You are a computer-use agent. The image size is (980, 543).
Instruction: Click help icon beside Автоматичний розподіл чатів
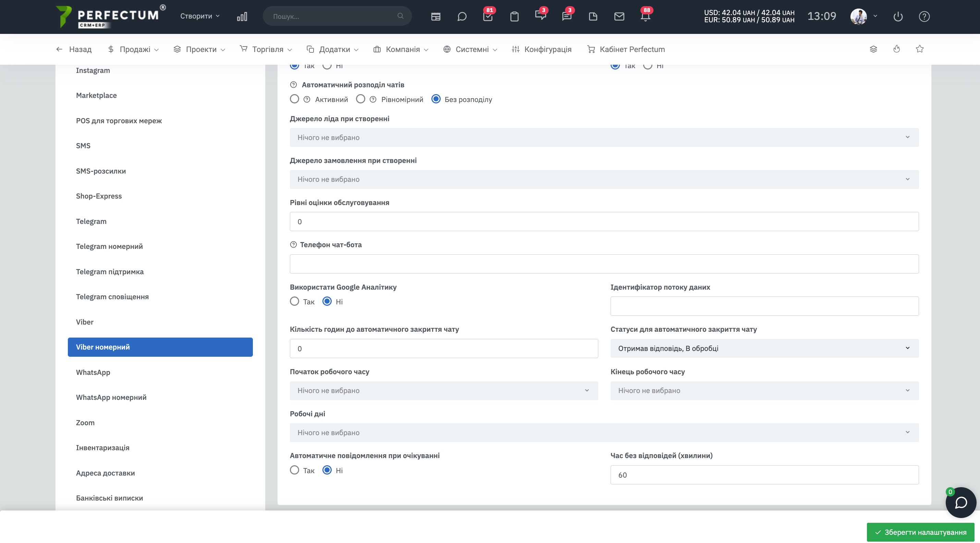tap(293, 85)
